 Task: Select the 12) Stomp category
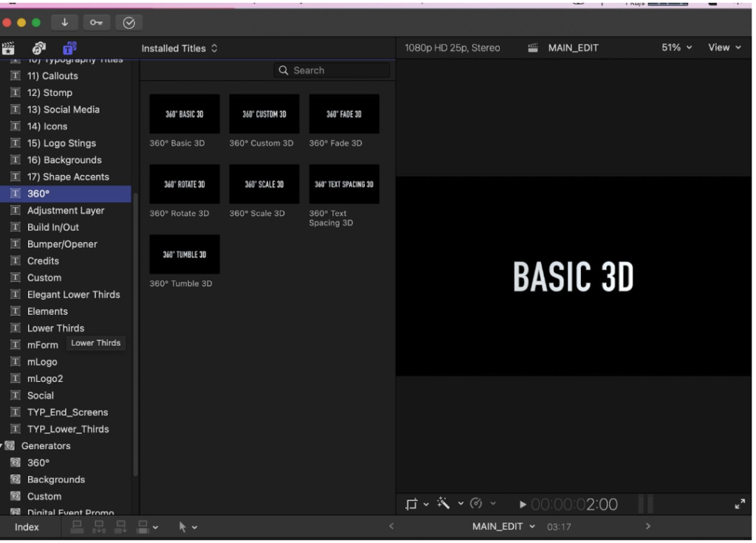pyautogui.click(x=66, y=92)
